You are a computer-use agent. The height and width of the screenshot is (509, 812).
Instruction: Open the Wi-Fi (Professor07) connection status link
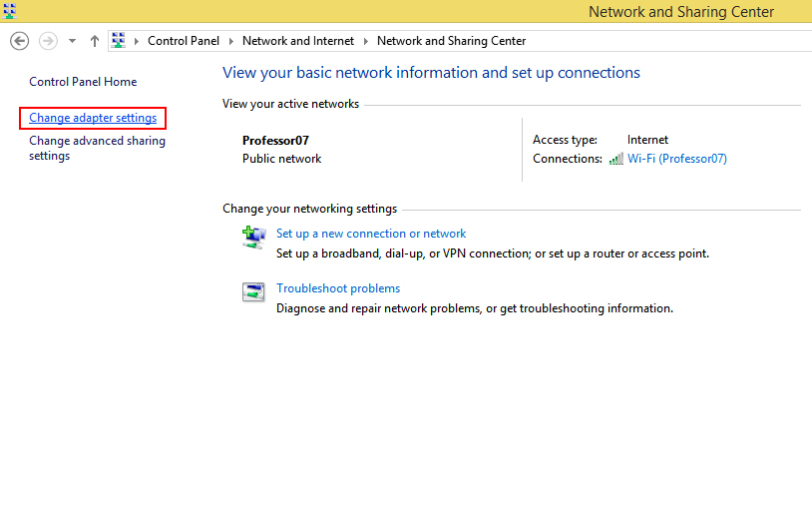[676, 159]
